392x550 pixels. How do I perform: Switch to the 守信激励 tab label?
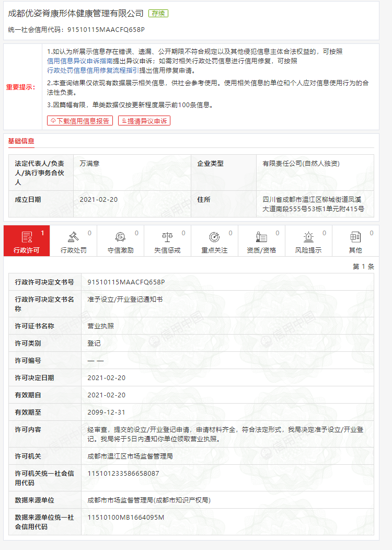pyautogui.click(x=120, y=250)
